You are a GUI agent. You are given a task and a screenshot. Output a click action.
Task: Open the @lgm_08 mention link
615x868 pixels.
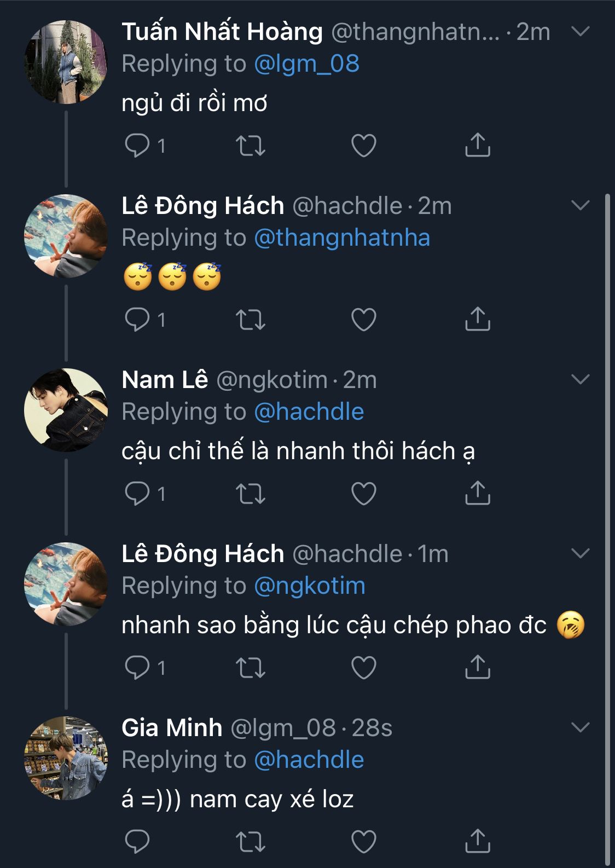pyautogui.click(x=306, y=64)
